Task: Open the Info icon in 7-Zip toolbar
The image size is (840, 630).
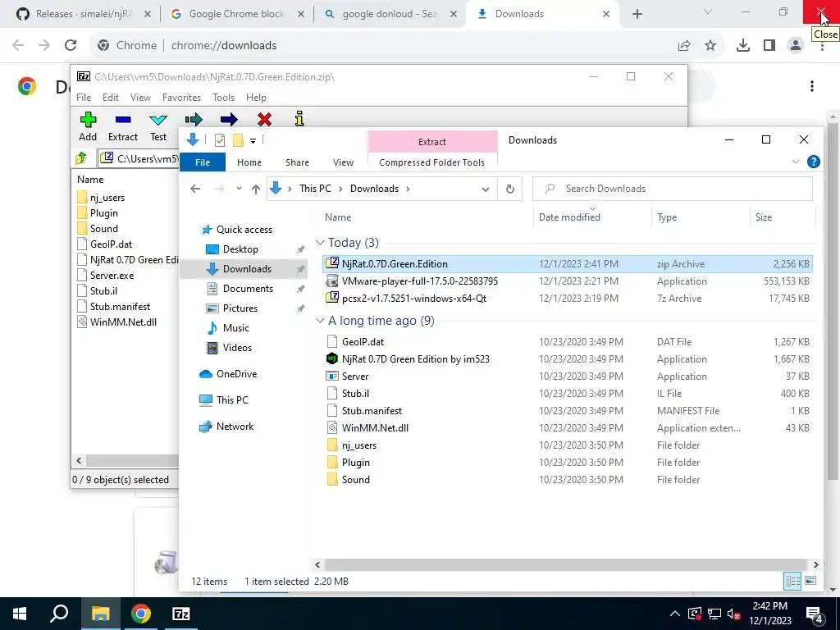Action: click(x=299, y=118)
